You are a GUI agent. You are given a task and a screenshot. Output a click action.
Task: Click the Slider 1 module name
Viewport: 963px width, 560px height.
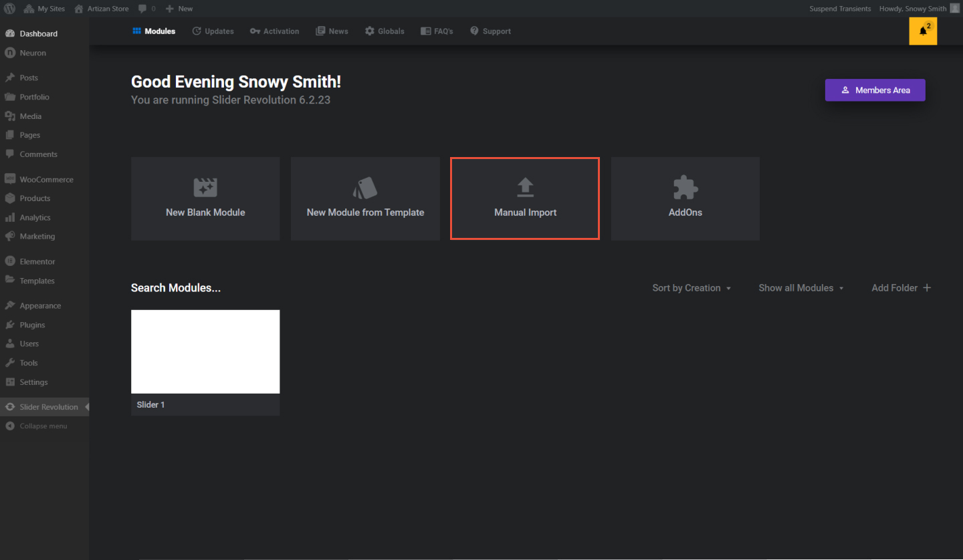(x=150, y=405)
